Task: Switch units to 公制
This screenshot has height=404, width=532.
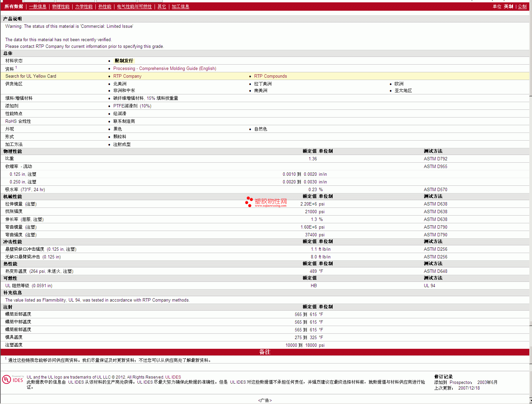Action: [x=522, y=7]
